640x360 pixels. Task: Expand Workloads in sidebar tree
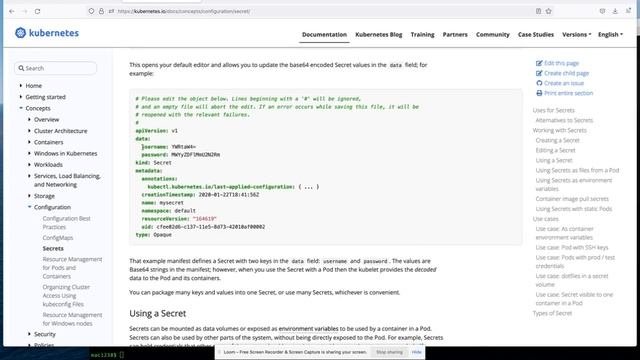pos(29,165)
